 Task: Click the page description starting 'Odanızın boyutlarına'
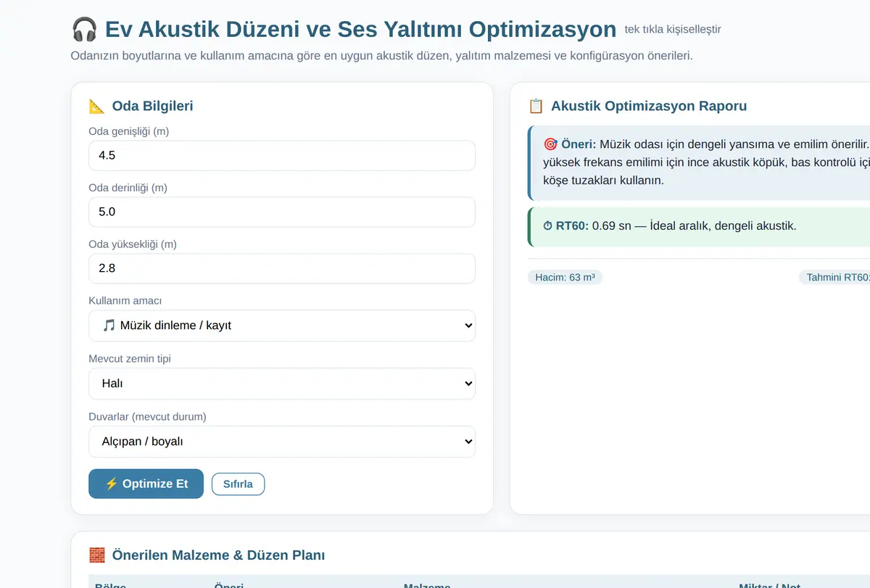pyautogui.click(x=381, y=56)
